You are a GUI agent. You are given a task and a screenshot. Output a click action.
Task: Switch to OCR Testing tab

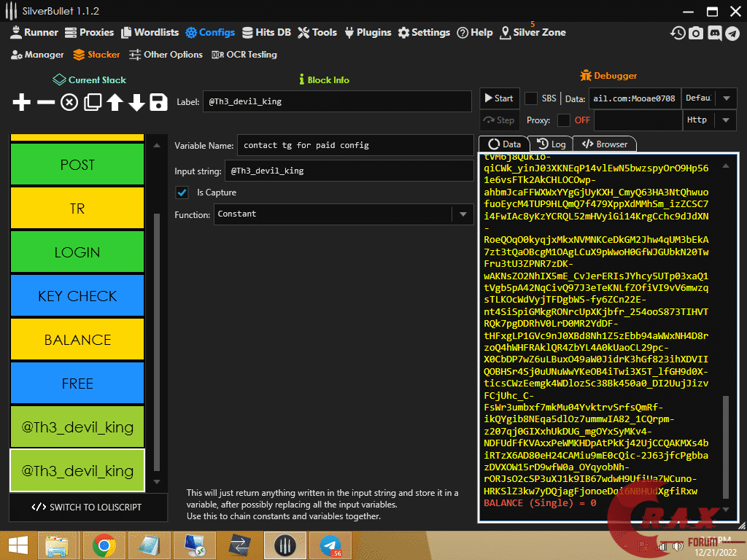(244, 55)
